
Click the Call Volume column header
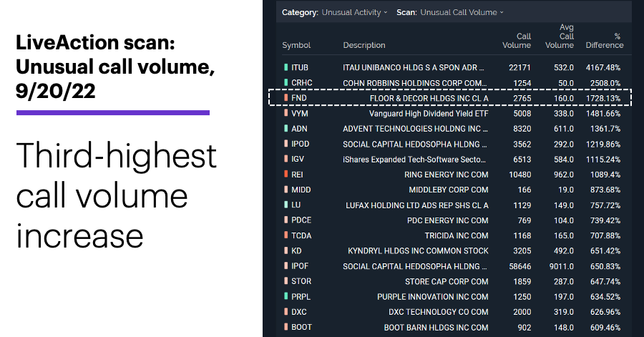pos(517,41)
